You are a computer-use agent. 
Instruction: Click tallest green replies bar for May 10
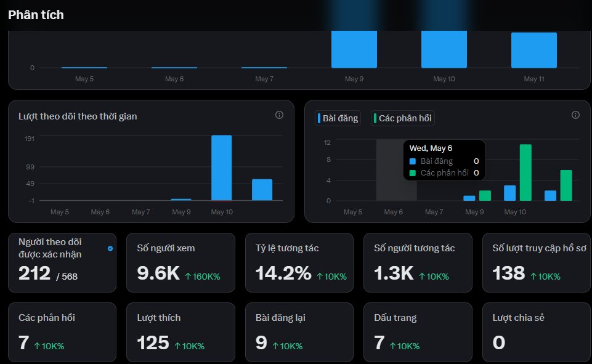click(525, 172)
